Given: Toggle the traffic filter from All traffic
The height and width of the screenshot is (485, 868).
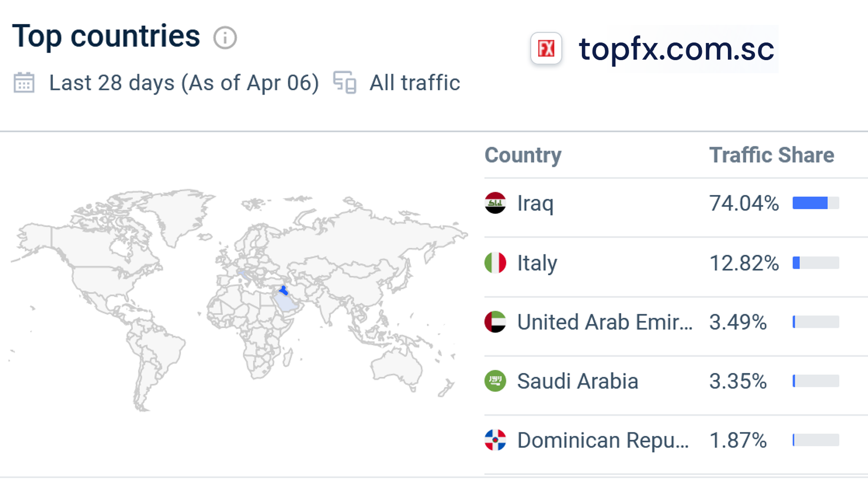Looking at the screenshot, I should point(415,83).
